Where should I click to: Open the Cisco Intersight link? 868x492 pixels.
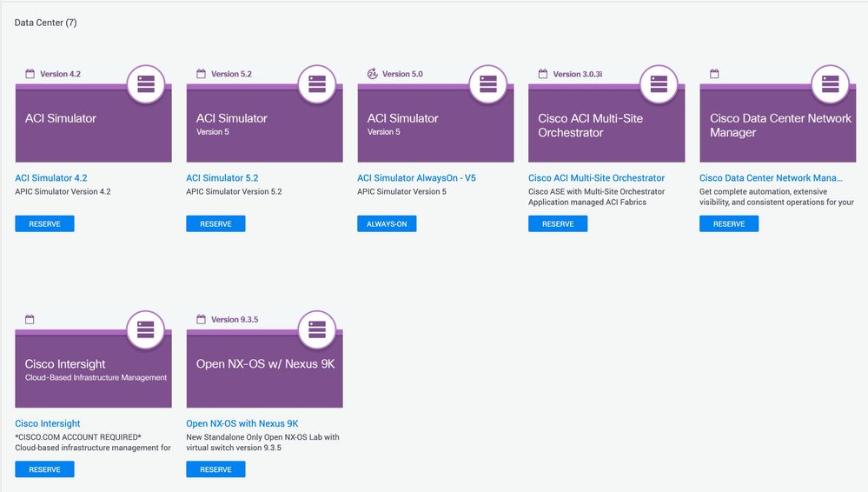(48, 423)
